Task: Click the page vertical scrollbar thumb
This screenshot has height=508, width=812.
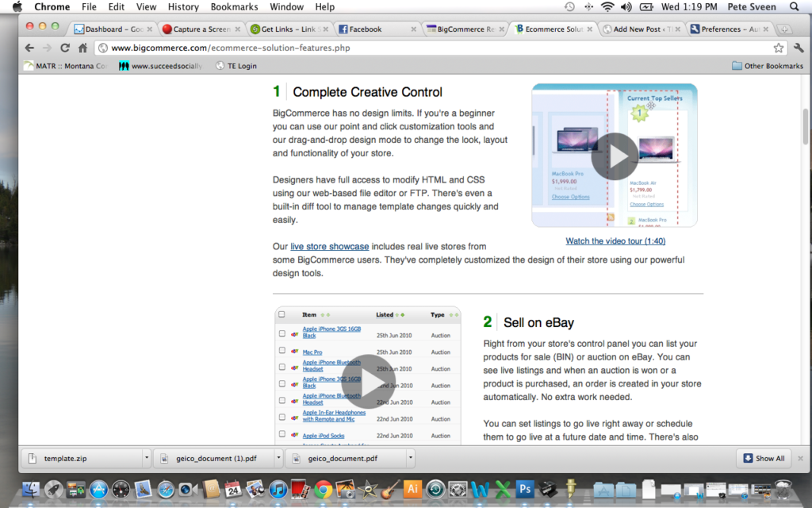Action: pyautogui.click(x=806, y=126)
